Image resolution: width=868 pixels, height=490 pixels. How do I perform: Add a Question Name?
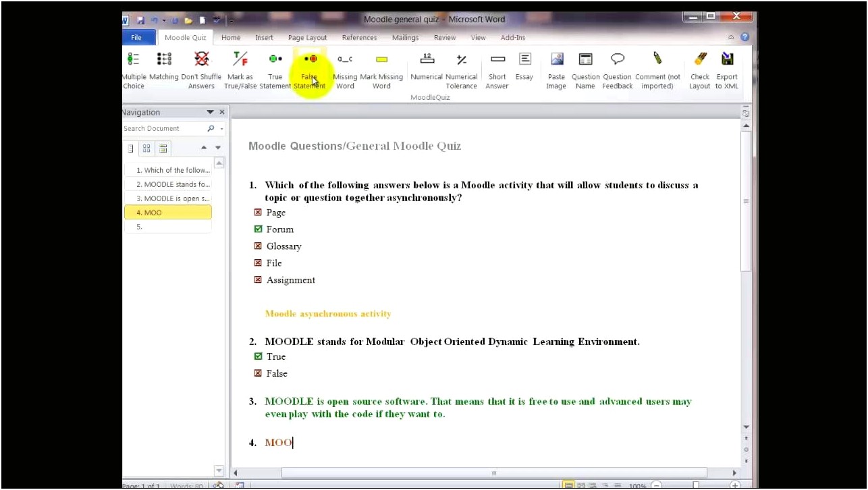pos(586,70)
